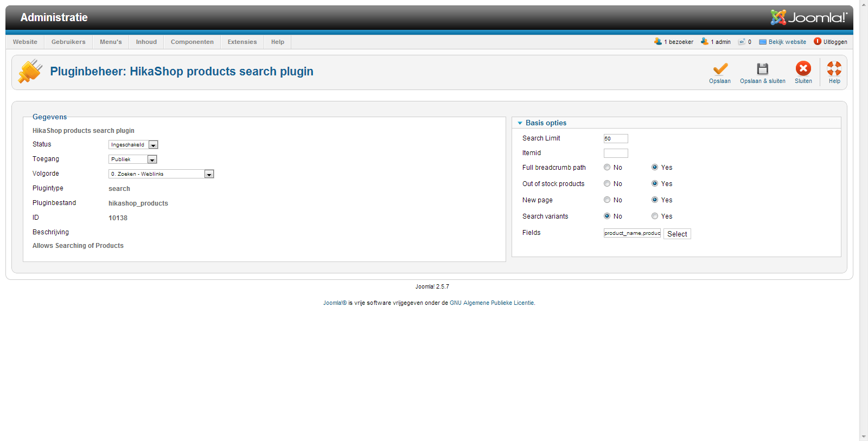
Task: Click the Bekijk website monitor icon
Action: click(x=763, y=42)
